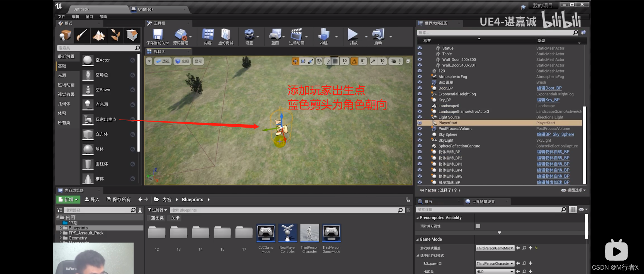Open 蓝图 blueprints toolbar icon

point(275,37)
